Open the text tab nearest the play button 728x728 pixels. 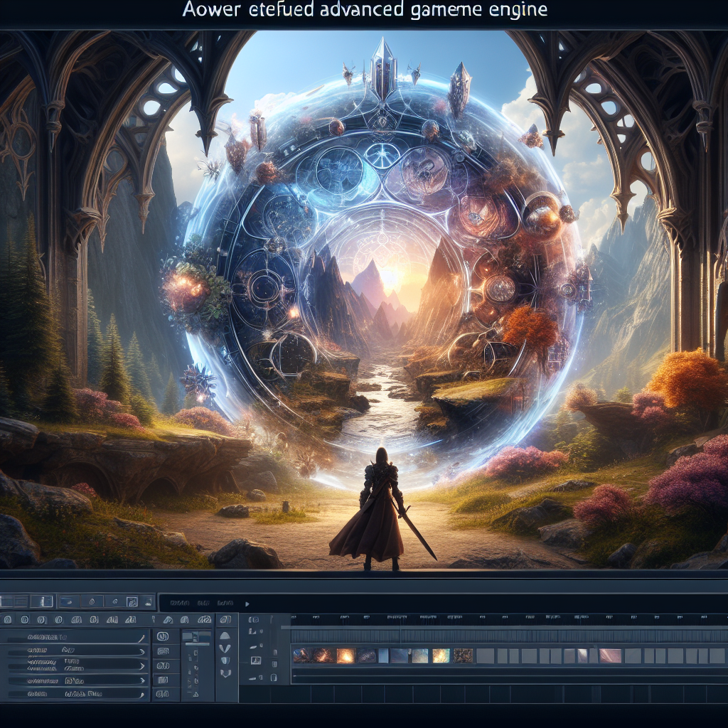[x=225, y=603]
